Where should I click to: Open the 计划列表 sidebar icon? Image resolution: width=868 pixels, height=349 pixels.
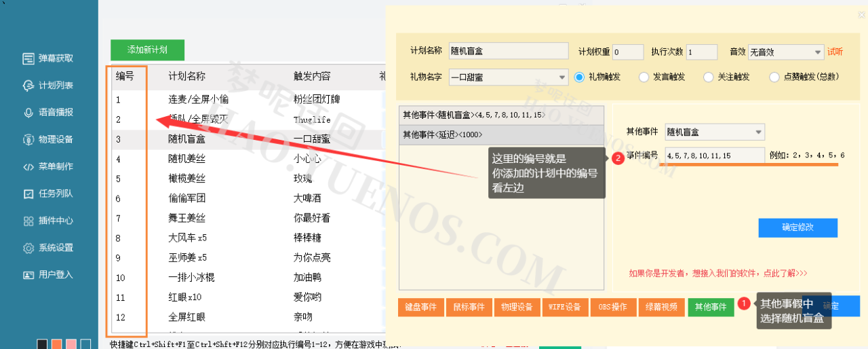pos(28,86)
